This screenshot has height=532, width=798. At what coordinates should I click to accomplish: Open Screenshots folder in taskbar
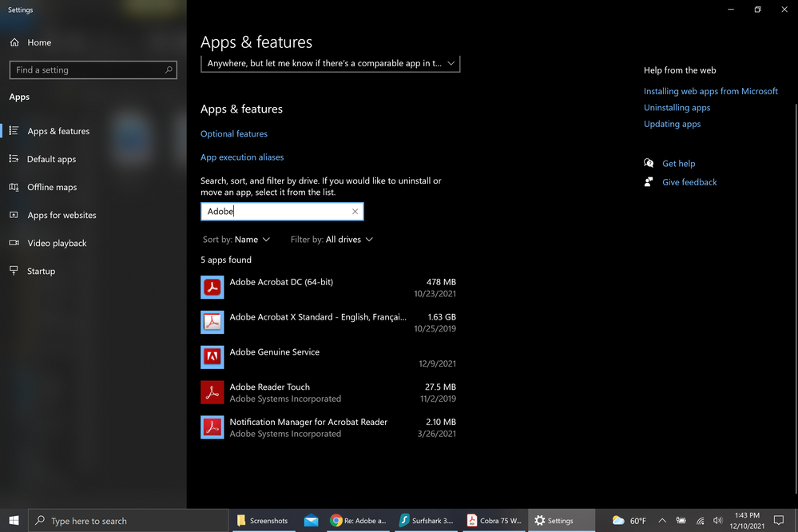(263, 520)
